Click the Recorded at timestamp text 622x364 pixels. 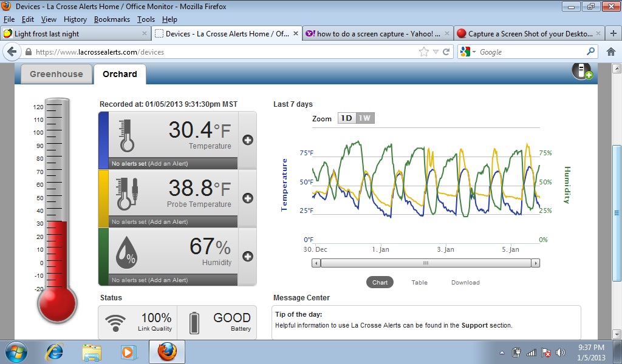coord(169,104)
